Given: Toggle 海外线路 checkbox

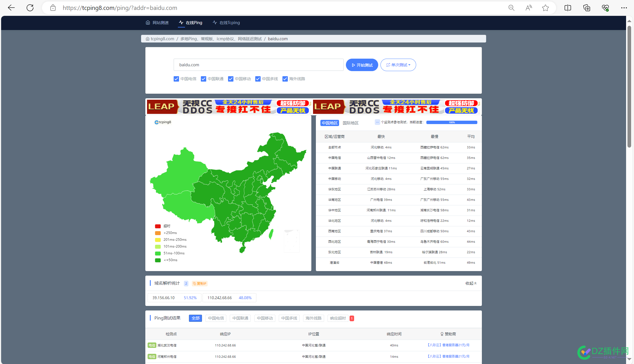Looking at the screenshot, I should tap(285, 79).
